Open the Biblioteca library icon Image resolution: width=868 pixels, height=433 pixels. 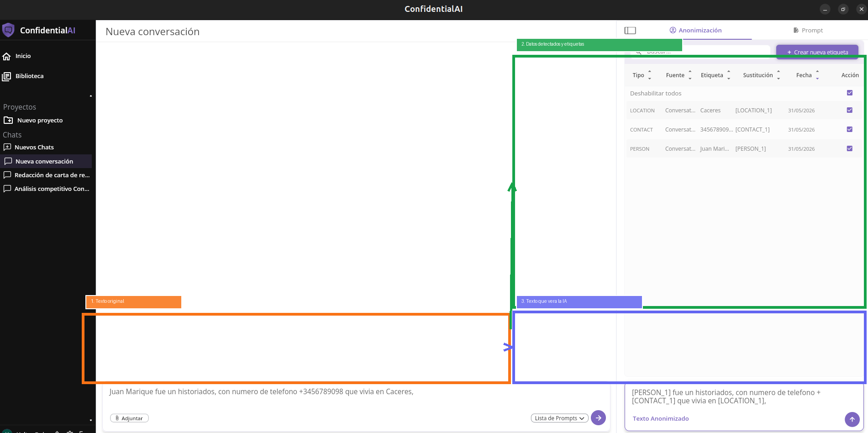pyautogui.click(x=6, y=76)
